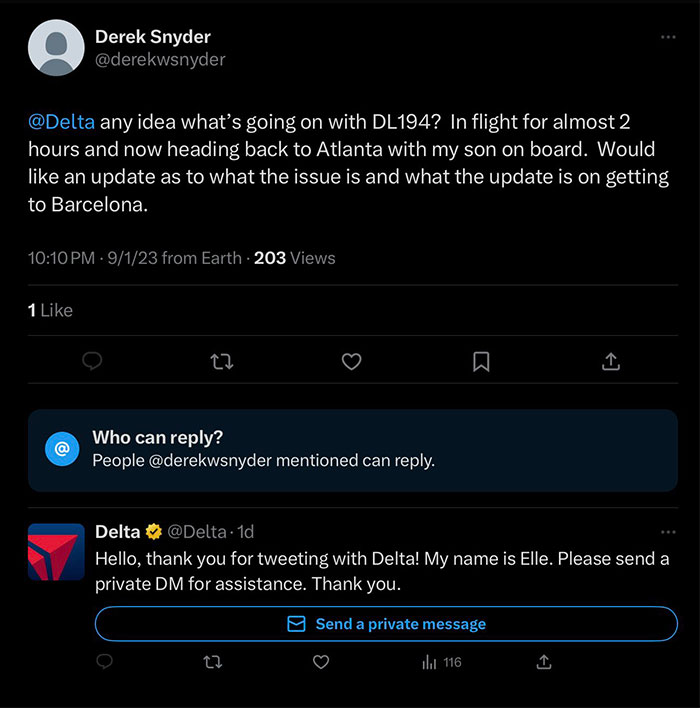Viewport: 700px width, 708px height.
Task: Open Derek Snyder's profile picture
Action: click(x=56, y=47)
